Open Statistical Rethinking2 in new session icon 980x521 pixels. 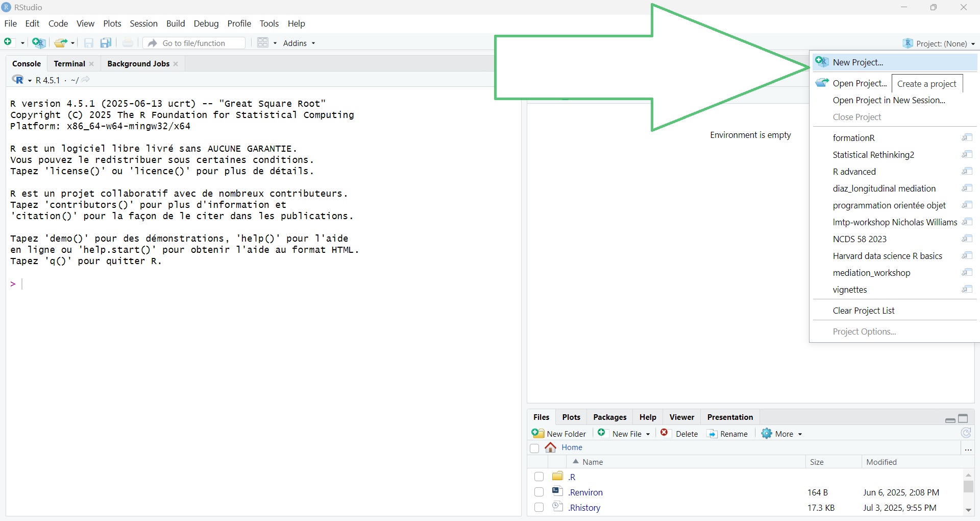(x=967, y=154)
